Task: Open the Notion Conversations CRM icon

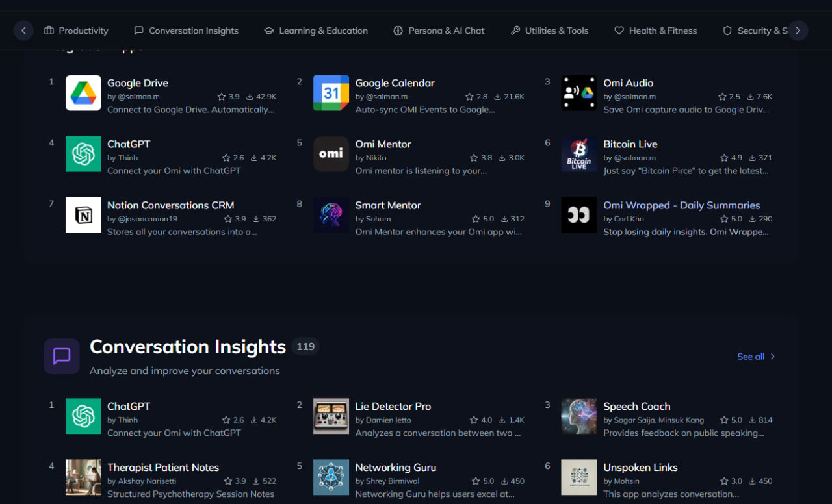Action: coord(83,215)
